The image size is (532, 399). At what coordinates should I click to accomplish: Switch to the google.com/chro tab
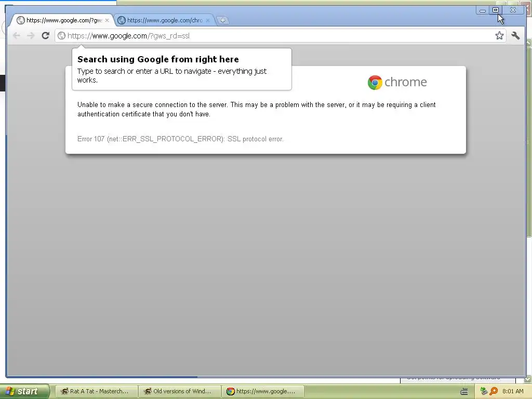coord(164,20)
